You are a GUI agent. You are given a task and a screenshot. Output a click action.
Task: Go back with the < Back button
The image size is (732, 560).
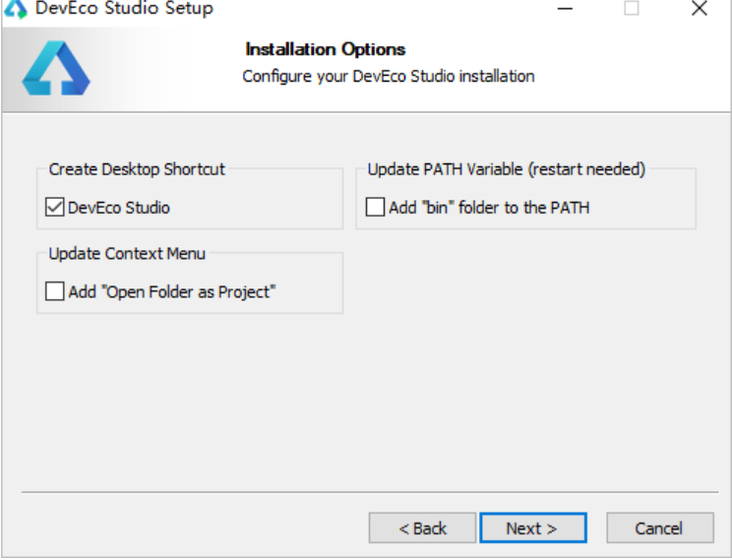pyautogui.click(x=422, y=529)
